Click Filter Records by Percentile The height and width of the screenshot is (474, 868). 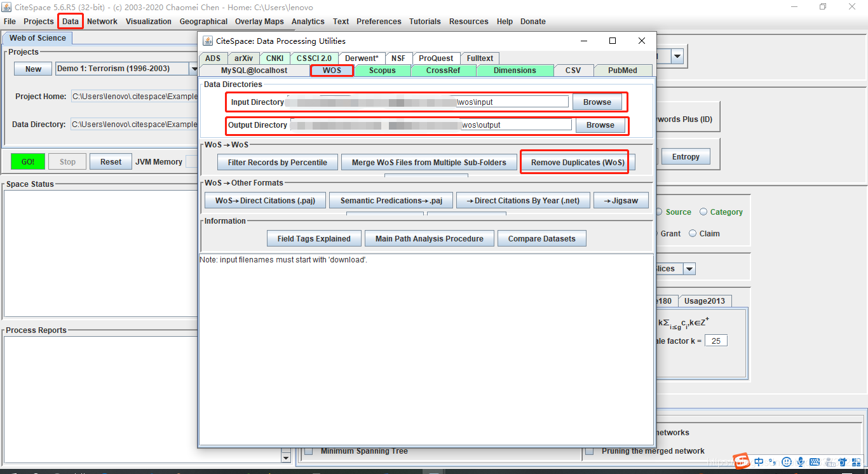click(278, 163)
